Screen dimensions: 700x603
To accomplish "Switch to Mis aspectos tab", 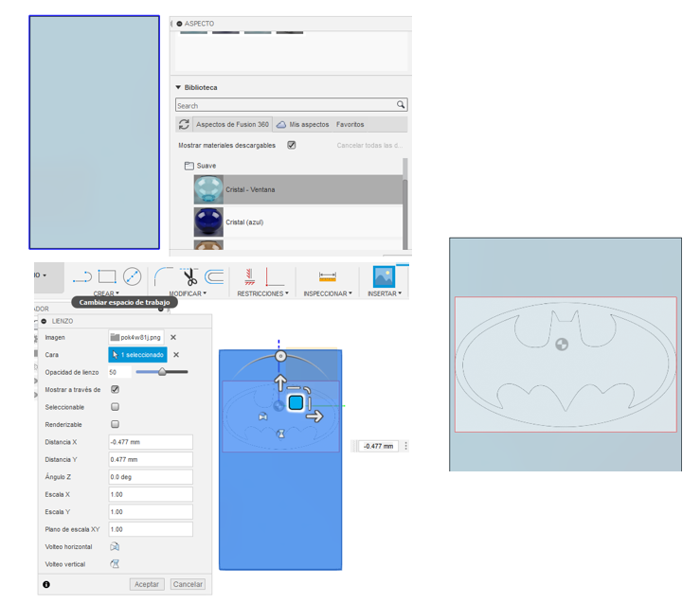I will [x=303, y=124].
